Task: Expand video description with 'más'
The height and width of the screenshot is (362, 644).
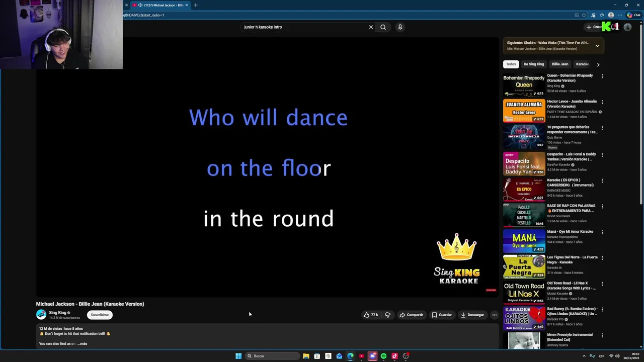Action: 82,344
